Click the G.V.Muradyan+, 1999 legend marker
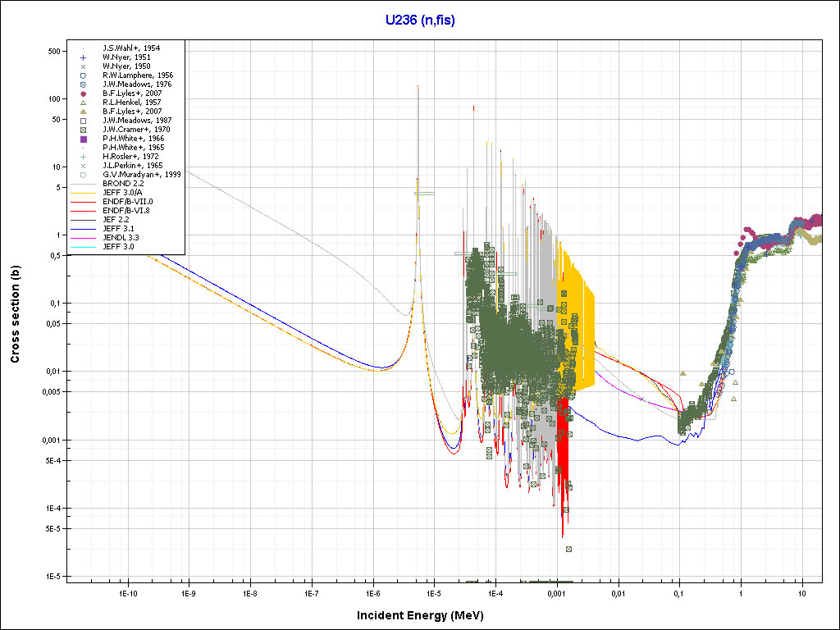Viewport: 840px width, 630px height. (83, 175)
